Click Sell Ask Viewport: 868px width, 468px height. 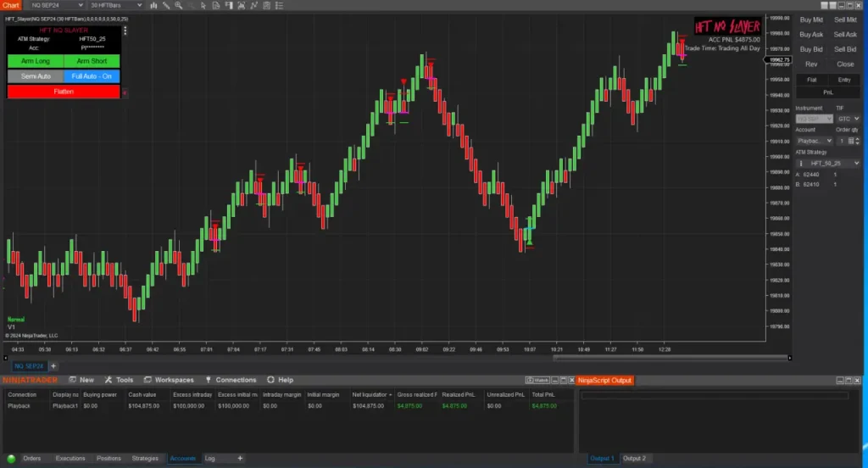(x=845, y=35)
